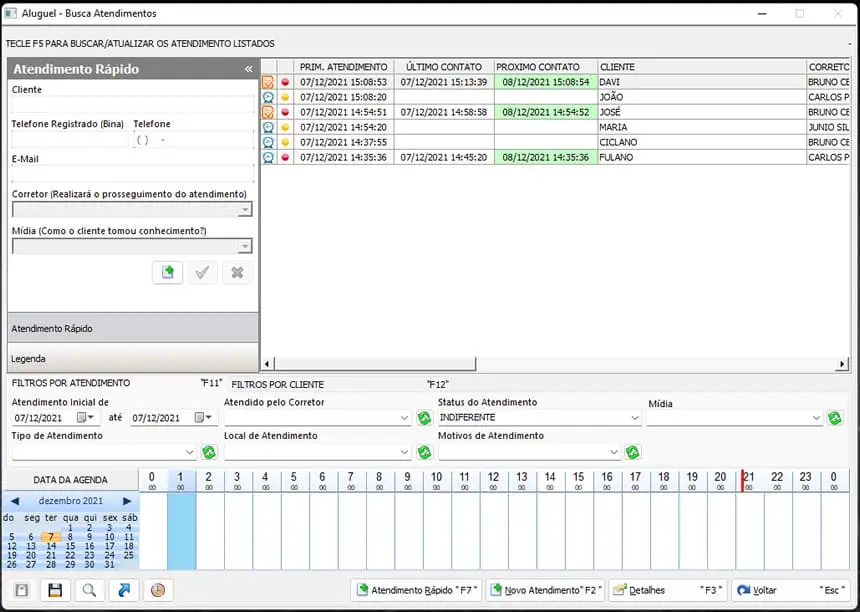Expand the Atendido pelo Corretor dropdown
860x612 pixels.
(405, 418)
